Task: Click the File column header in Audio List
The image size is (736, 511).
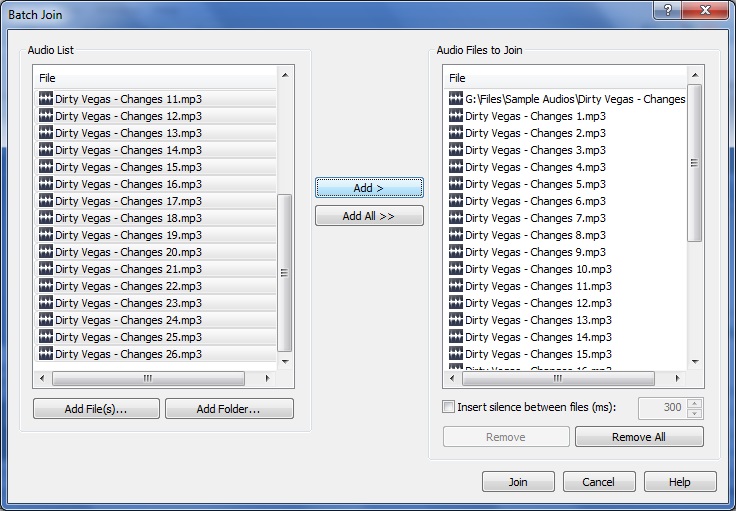Action: (x=155, y=78)
